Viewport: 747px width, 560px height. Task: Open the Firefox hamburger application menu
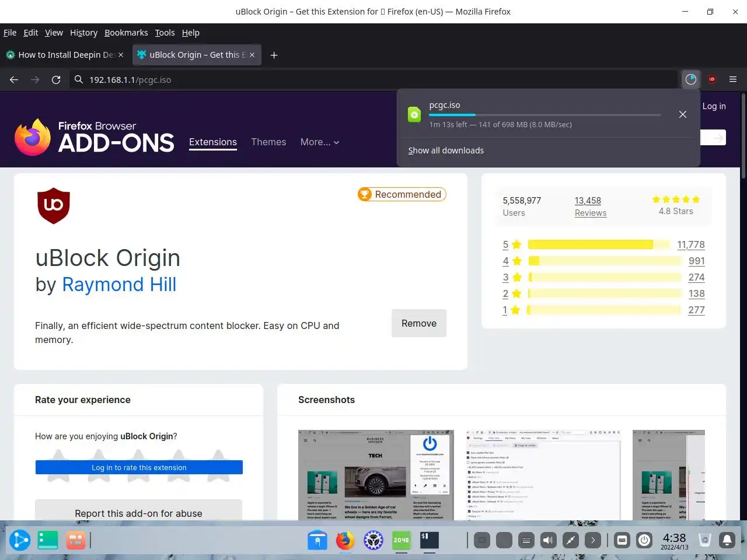[733, 79]
